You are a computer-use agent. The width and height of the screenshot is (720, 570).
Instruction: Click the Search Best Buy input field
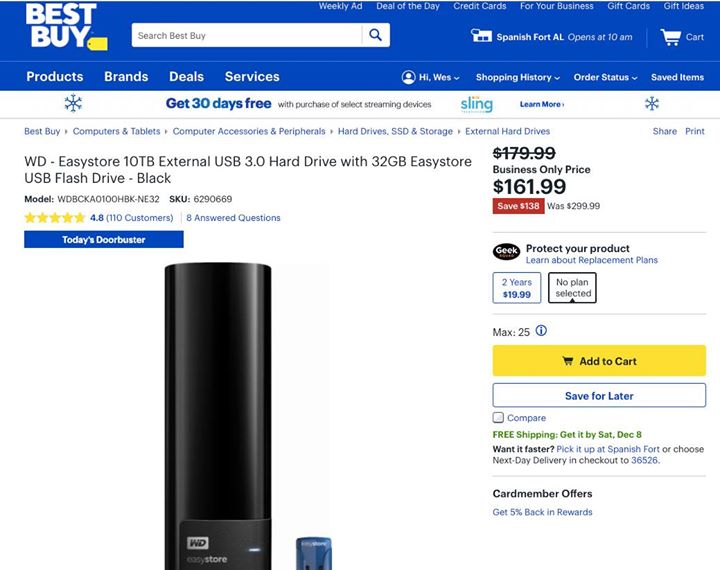[246, 36]
